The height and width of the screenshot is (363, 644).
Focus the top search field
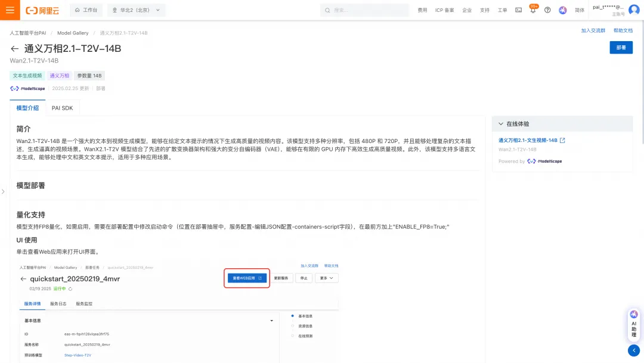point(365,10)
